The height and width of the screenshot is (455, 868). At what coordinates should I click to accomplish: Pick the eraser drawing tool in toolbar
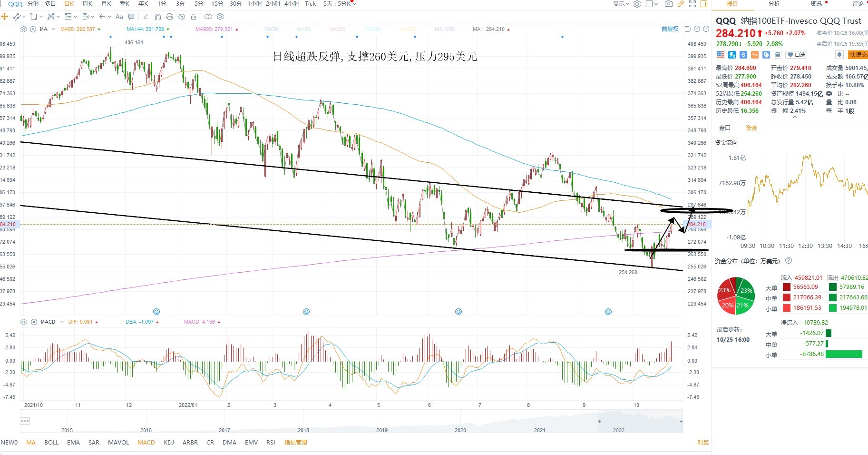coord(146,17)
